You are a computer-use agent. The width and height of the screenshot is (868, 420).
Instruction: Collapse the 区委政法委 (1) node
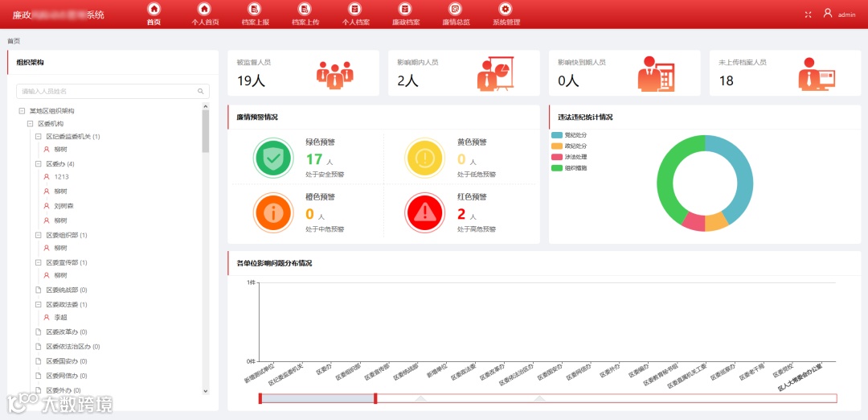(x=39, y=305)
